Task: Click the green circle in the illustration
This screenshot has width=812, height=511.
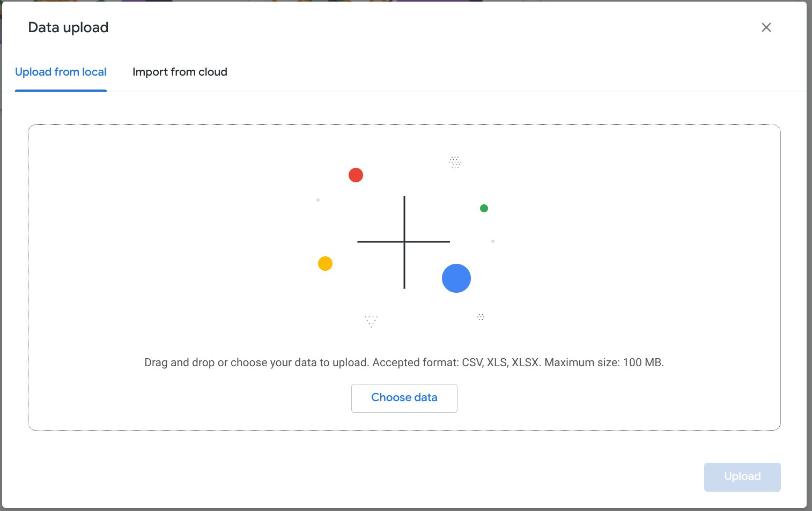Action: pos(484,208)
